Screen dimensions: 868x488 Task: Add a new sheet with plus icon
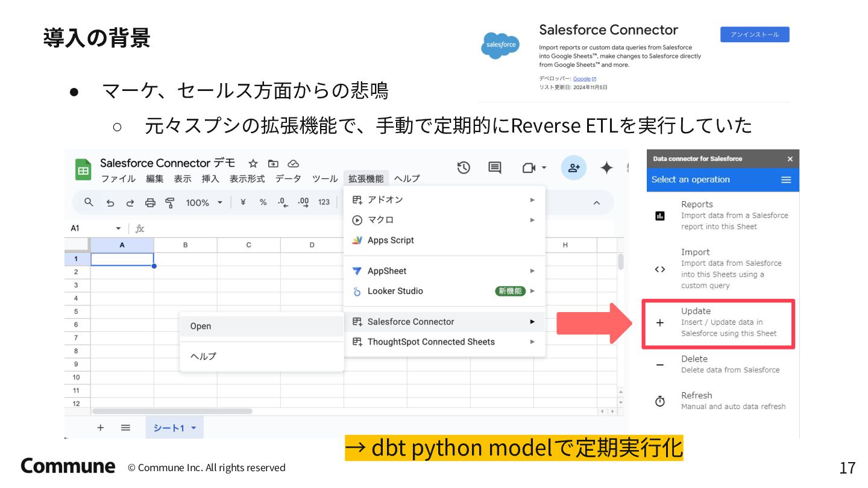100,428
